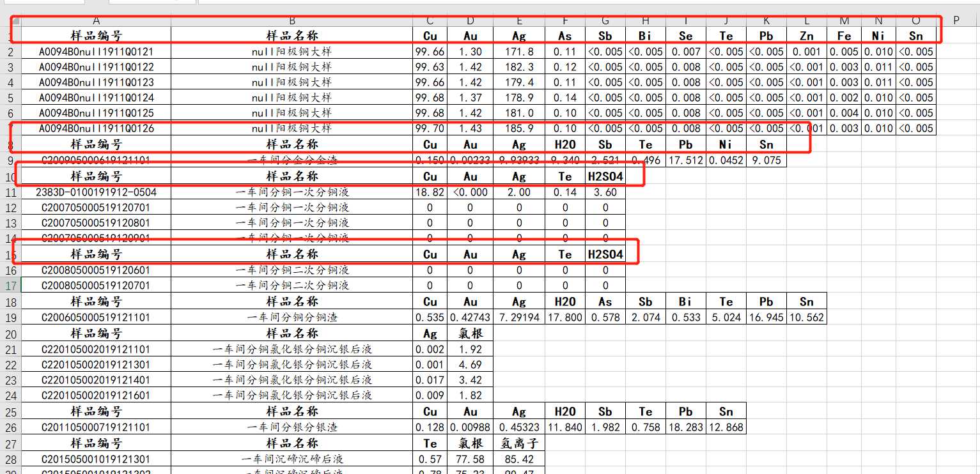Click sample ID C220105002019121301
Viewport: 980px width, 474px height.
[96, 365]
